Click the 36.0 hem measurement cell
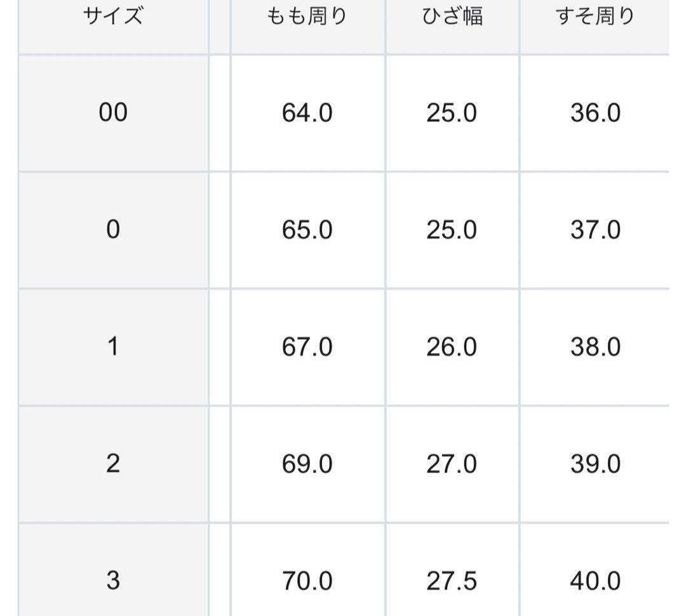686x616 pixels. tap(595, 113)
